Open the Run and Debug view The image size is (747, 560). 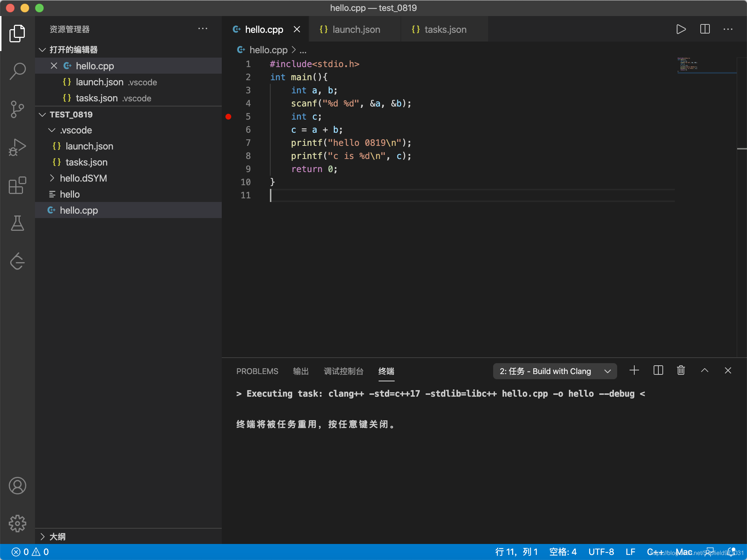(x=17, y=147)
